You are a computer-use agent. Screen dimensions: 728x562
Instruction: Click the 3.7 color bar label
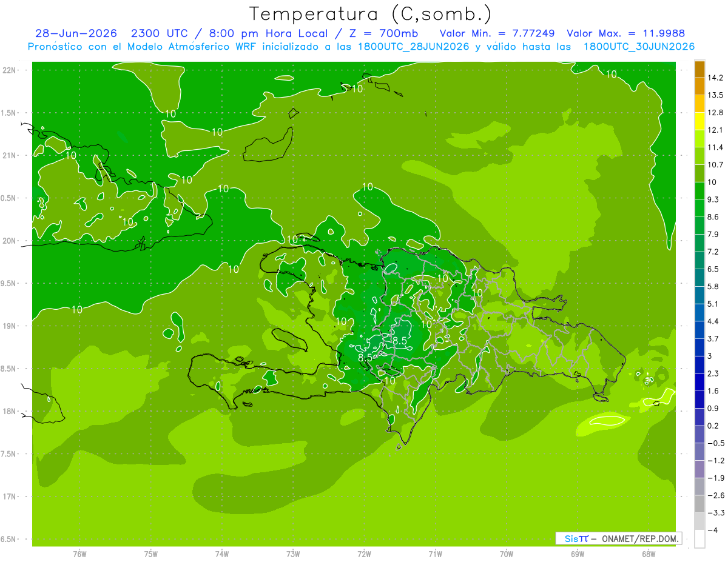[x=713, y=339]
